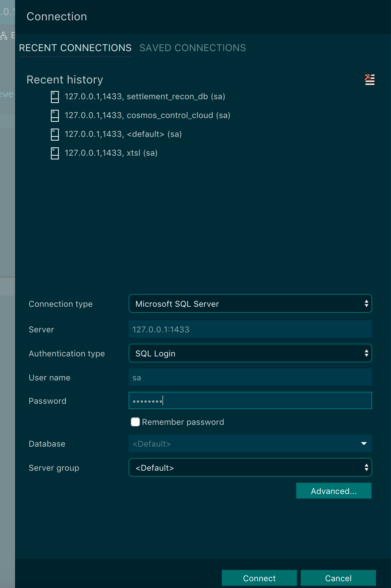
Task: Click the Server group stepper arrows
Action: click(x=367, y=467)
